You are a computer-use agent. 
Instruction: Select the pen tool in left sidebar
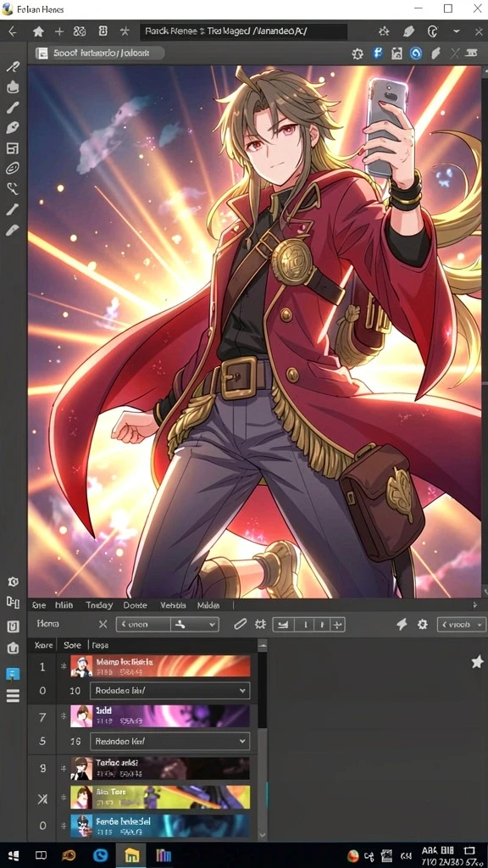tap(12, 129)
